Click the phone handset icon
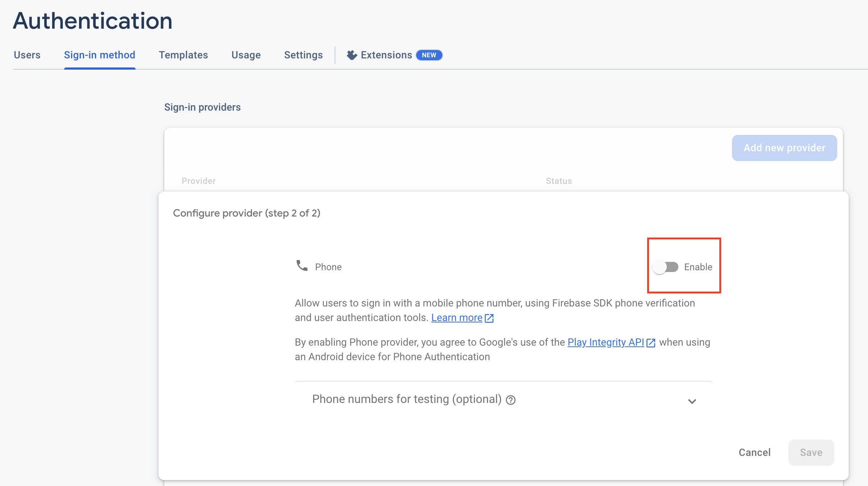The height and width of the screenshot is (486, 868). (302, 265)
